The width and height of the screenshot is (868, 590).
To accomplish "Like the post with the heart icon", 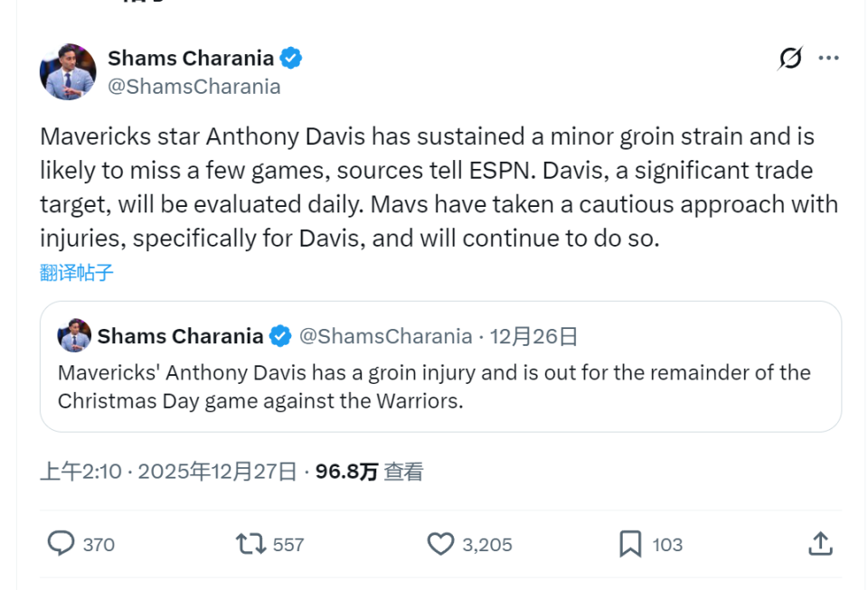I will click(x=440, y=543).
